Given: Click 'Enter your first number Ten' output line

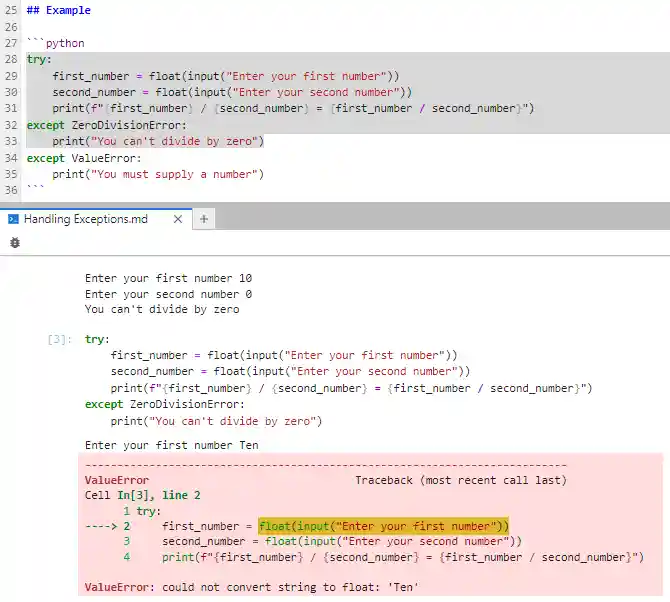Looking at the screenshot, I should tap(172, 445).
